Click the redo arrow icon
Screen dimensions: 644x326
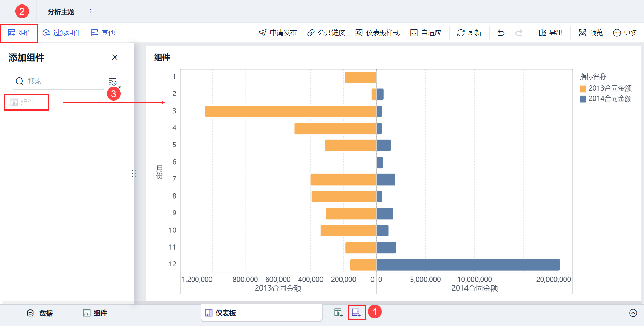pyautogui.click(x=519, y=33)
